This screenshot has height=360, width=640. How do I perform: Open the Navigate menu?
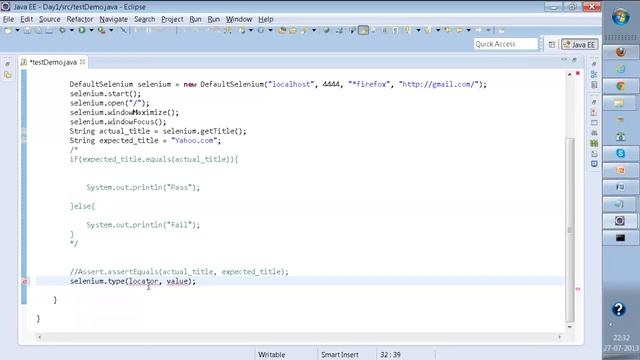click(113, 19)
